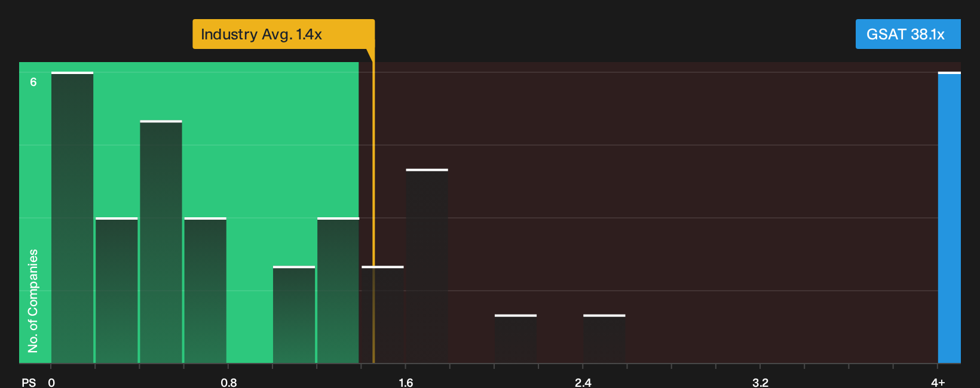The image size is (980, 388).
Task: Select the blue GSAT bar at 4+
Action: tap(950, 217)
